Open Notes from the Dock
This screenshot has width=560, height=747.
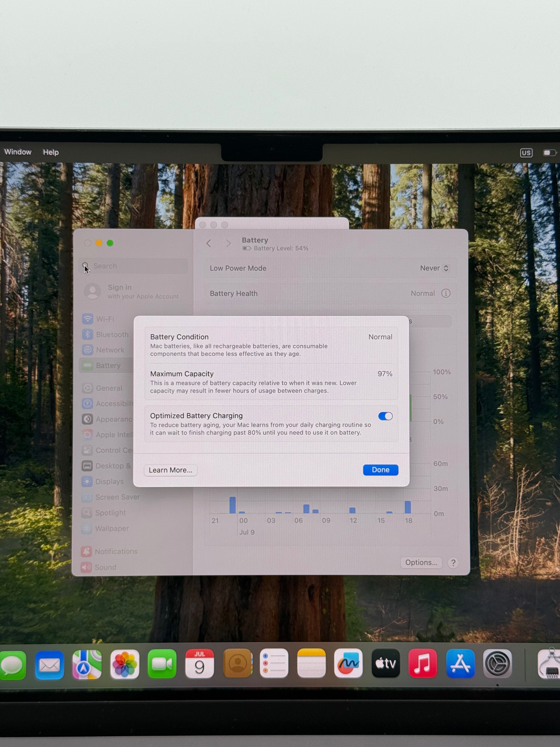[311, 663]
